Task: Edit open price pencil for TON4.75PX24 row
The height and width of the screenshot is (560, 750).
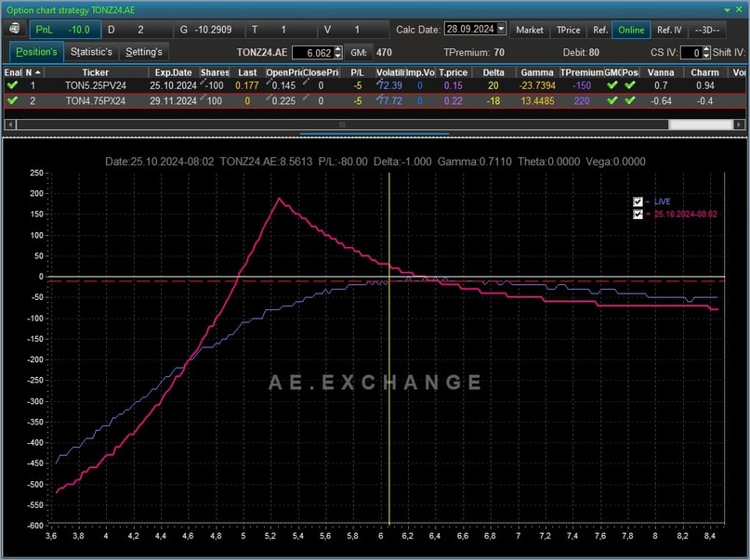Action: click(x=269, y=98)
